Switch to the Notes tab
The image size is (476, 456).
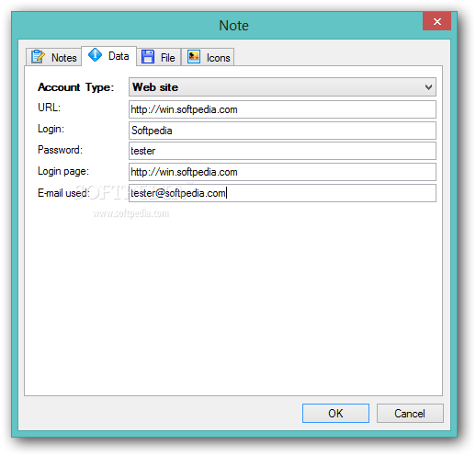coord(54,57)
